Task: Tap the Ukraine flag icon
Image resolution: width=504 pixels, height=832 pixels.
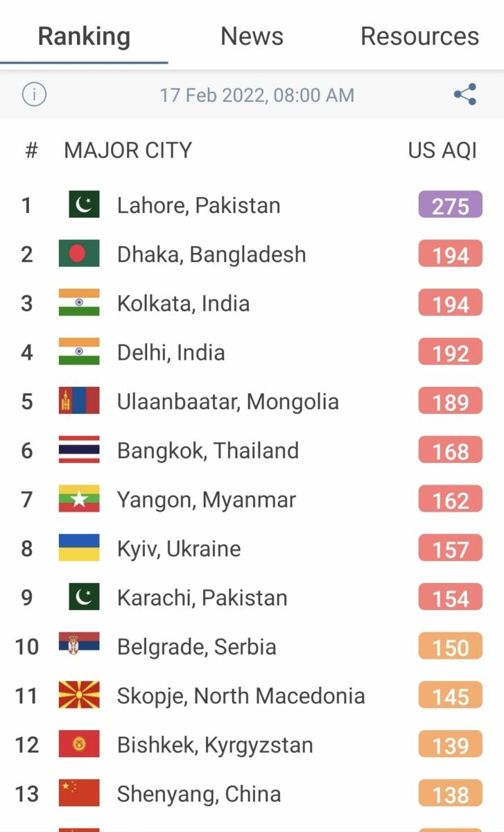Action: pos(79,548)
